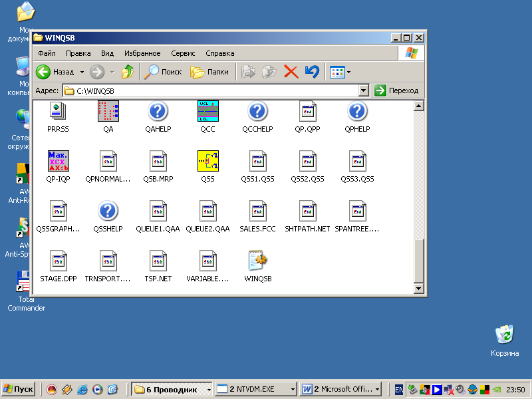Select the QSS3.QSS file
Image resolution: width=532 pixels, height=399 pixels.
click(x=357, y=161)
